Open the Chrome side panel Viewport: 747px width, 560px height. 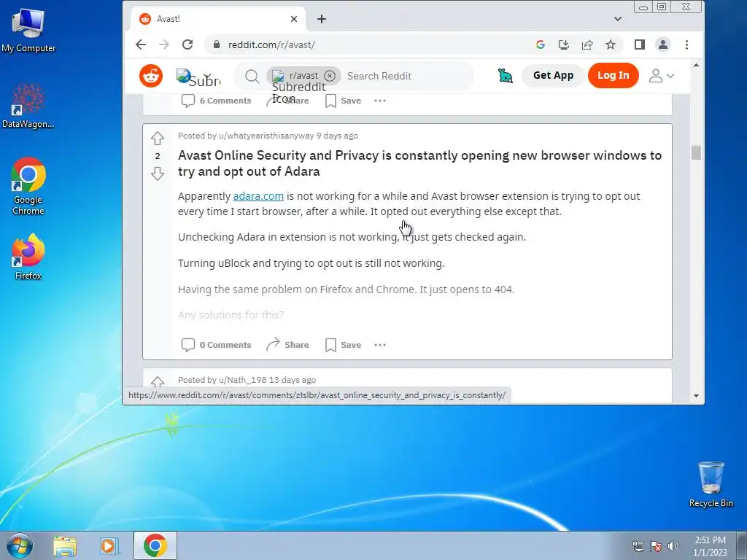pyautogui.click(x=639, y=44)
